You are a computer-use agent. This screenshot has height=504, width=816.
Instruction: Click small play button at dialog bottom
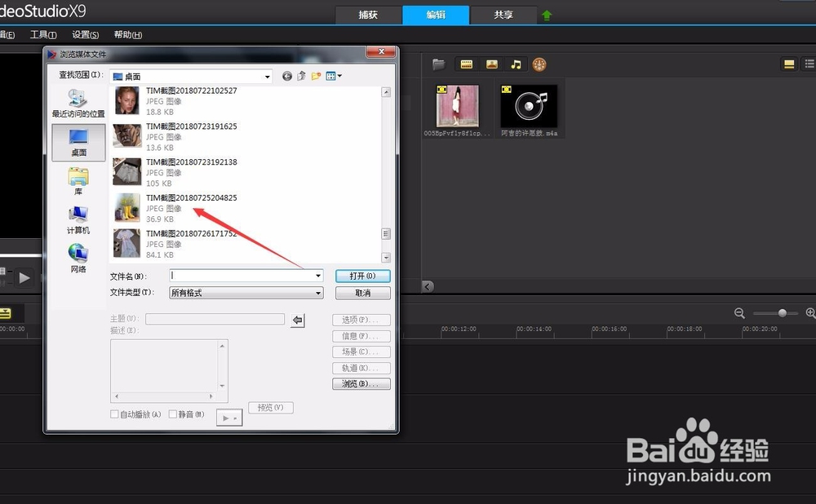pyautogui.click(x=229, y=418)
